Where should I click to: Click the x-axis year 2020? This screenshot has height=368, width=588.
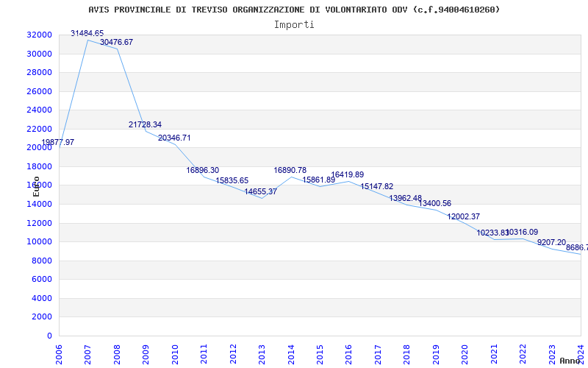pos(465,354)
